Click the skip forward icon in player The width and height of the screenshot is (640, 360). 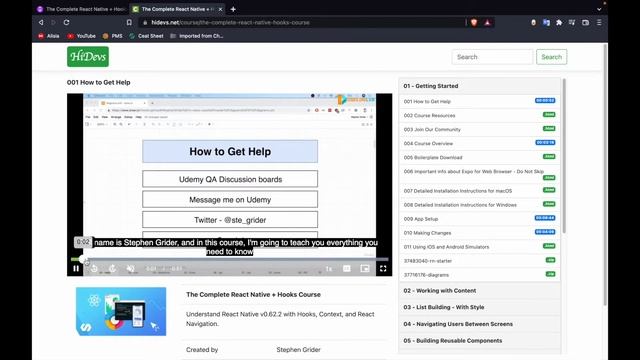(x=112, y=269)
